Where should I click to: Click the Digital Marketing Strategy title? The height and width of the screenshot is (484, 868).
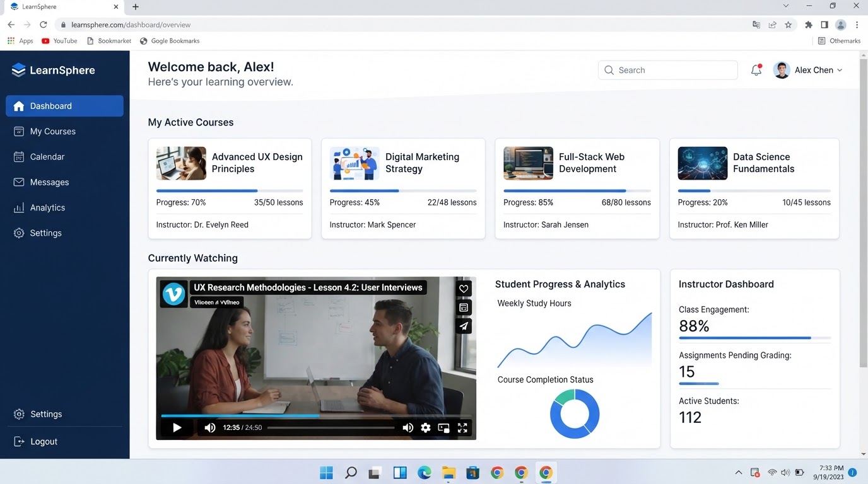422,163
